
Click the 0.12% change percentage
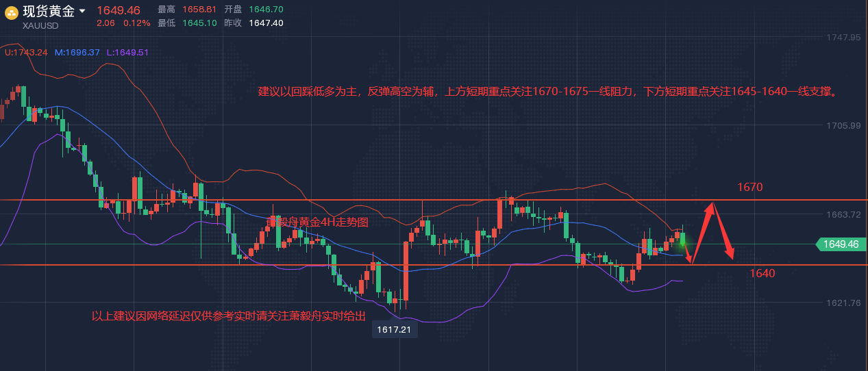click(x=136, y=23)
